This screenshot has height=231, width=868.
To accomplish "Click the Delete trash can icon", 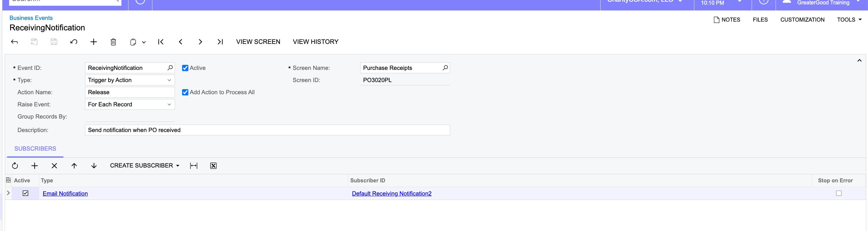I will 113,42.
